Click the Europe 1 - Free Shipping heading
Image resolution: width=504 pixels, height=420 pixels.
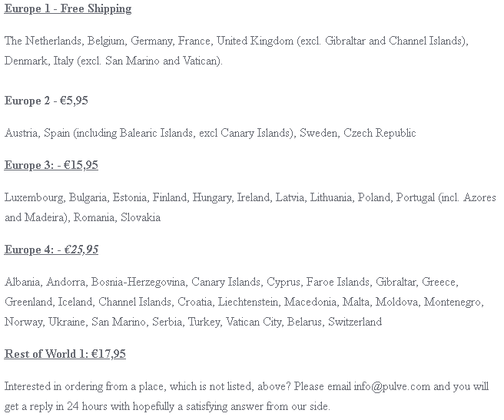pyautogui.click(x=68, y=8)
